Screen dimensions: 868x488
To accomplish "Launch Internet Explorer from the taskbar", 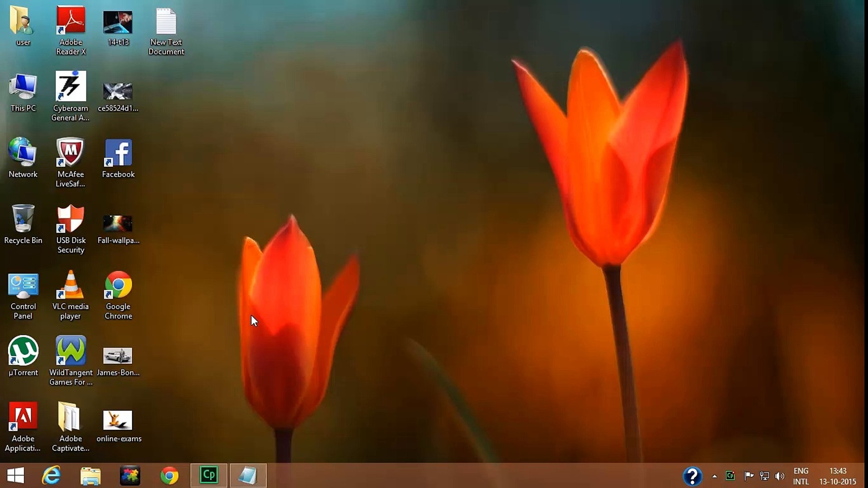I will tap(51, 475).
